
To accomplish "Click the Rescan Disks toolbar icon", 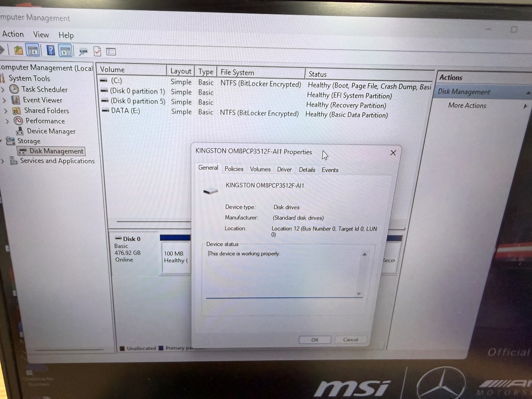I will tap(83, 51).
